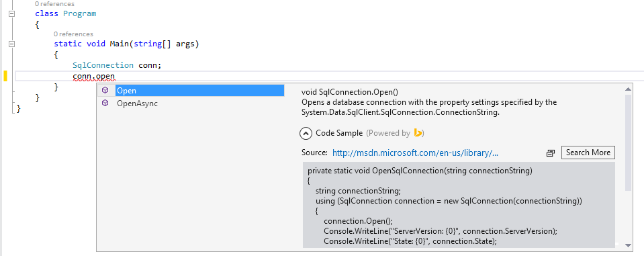Collapse the class Program outlining region
The width and height of the screenshot is (644, 256).
[x=11, y=13]
